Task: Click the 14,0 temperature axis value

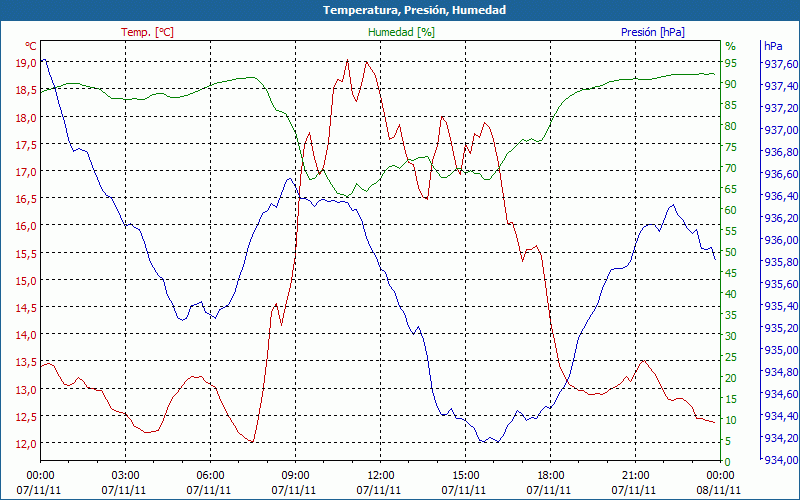Action: pyautogui.click(x=27, y=335)
